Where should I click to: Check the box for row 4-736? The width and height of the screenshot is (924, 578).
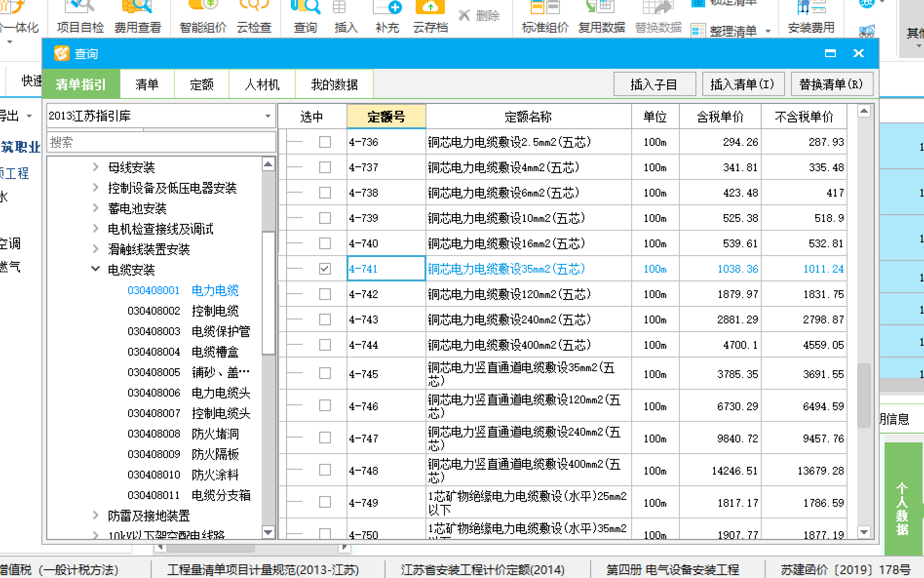[325, 142]
